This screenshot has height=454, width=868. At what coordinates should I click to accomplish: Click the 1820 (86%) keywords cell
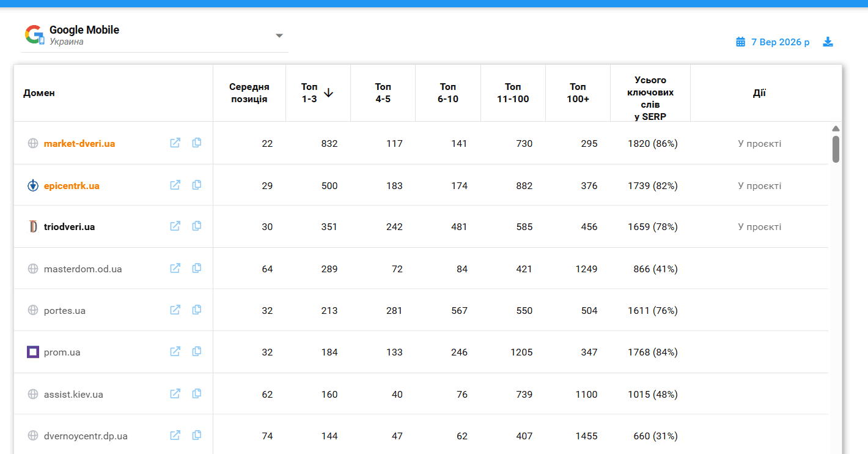point(653,144)
